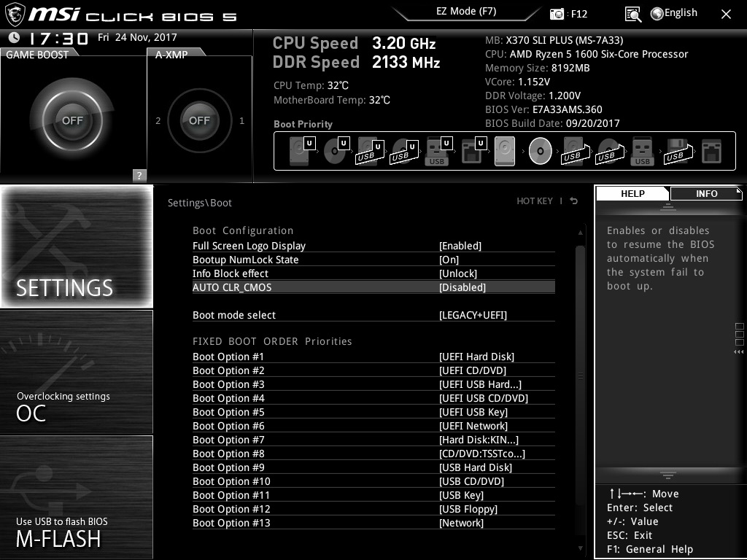The height and width of the screenshot is (560, 747).
Task: Click the help panel top collapse handle
Action: 667,207
